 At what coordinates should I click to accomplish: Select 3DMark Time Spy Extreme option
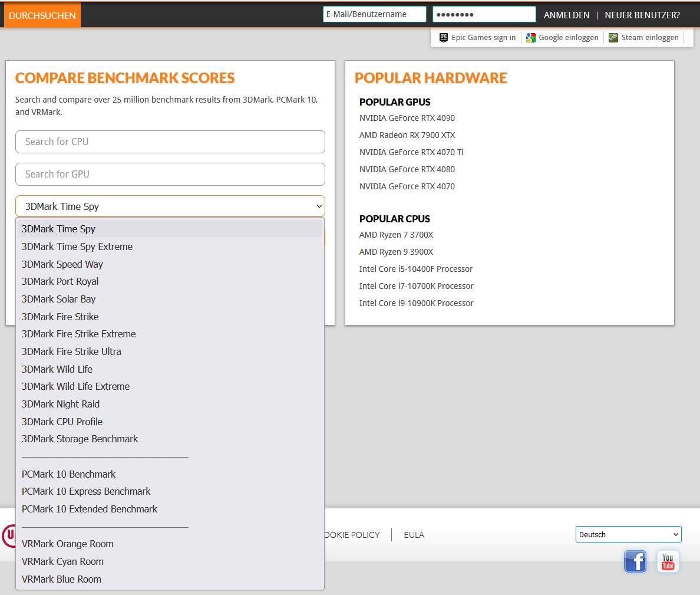170,246
